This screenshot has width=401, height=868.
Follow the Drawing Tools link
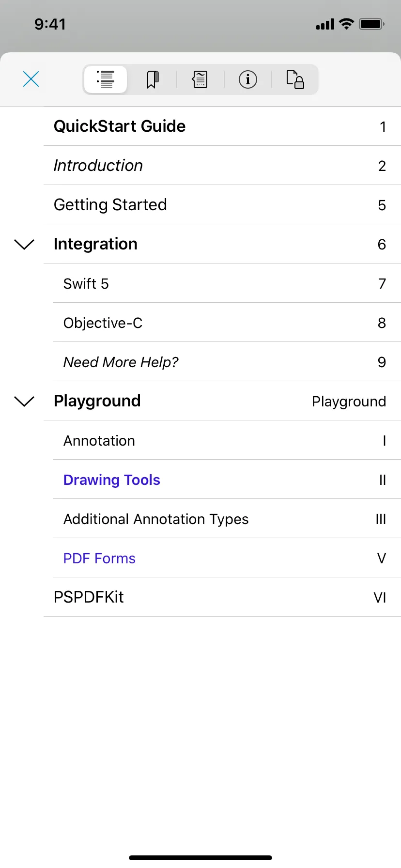coord(112,480)
